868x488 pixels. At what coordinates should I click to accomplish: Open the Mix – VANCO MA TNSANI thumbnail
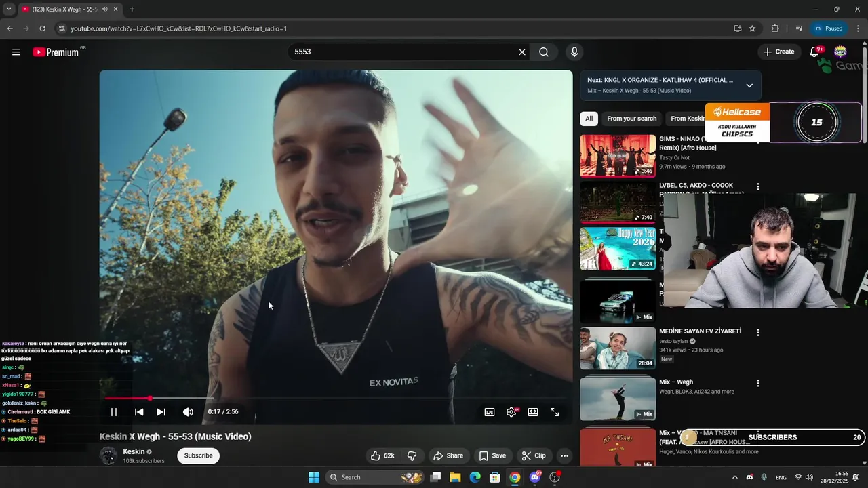[x=618, y=447]
